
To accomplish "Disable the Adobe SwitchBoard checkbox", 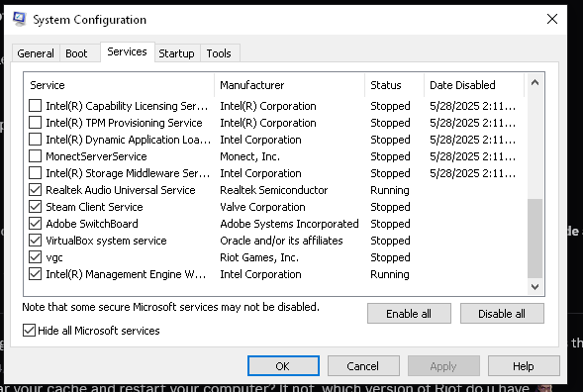I will click(36, 224).
